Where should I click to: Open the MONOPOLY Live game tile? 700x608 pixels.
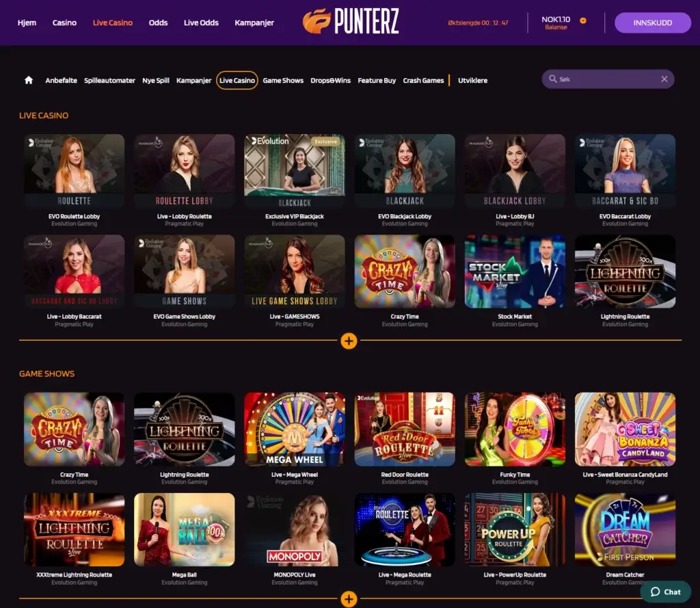coord(295,530)
